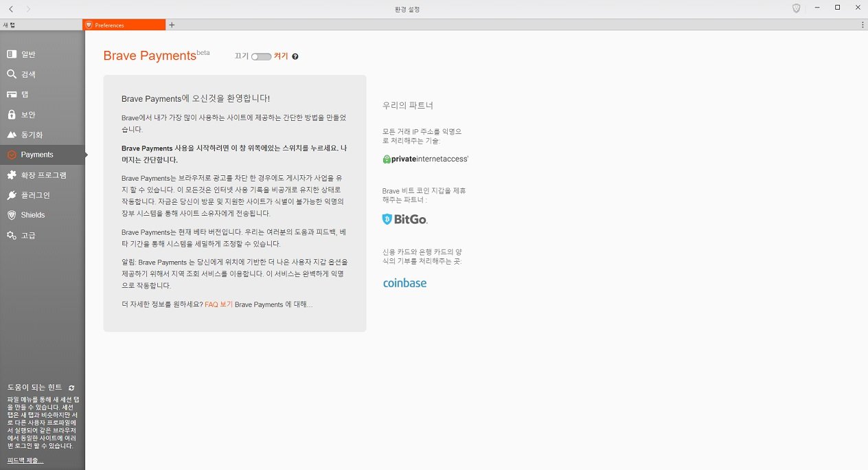Viewport: 868px width, 470px height.
Task: Click the FAQ 보기 link
Action: coord(218,304)
